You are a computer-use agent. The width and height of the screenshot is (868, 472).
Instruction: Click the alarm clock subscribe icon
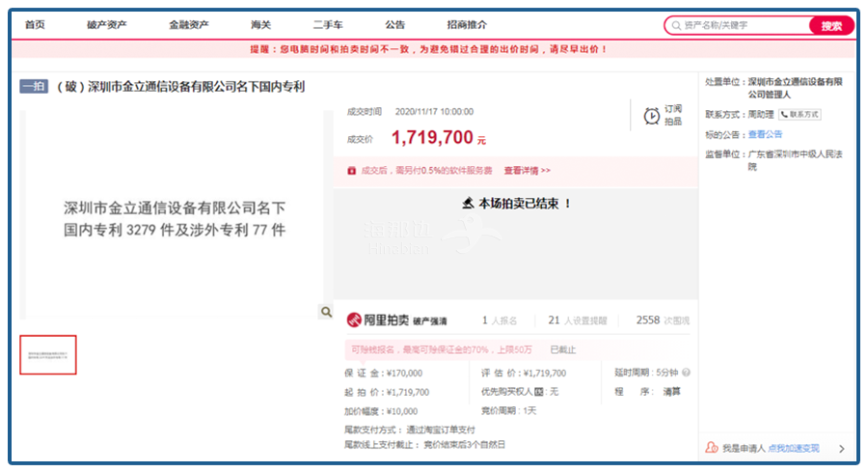652,116
